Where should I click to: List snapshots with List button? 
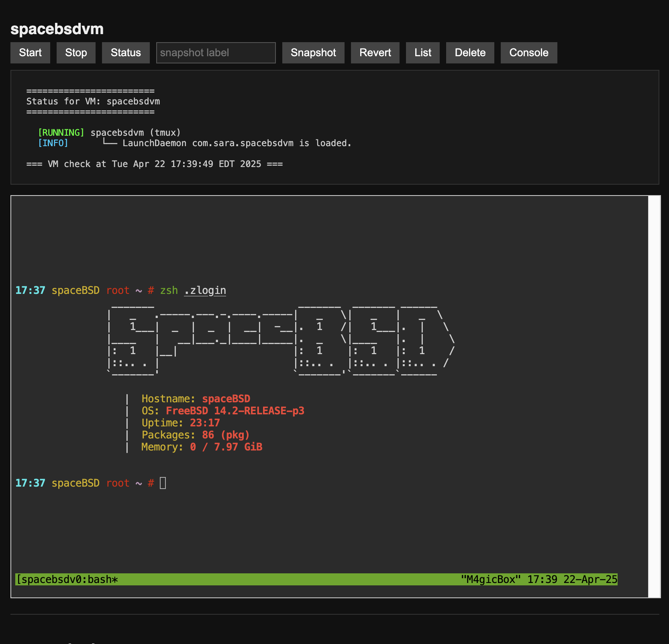pos(423,53)
